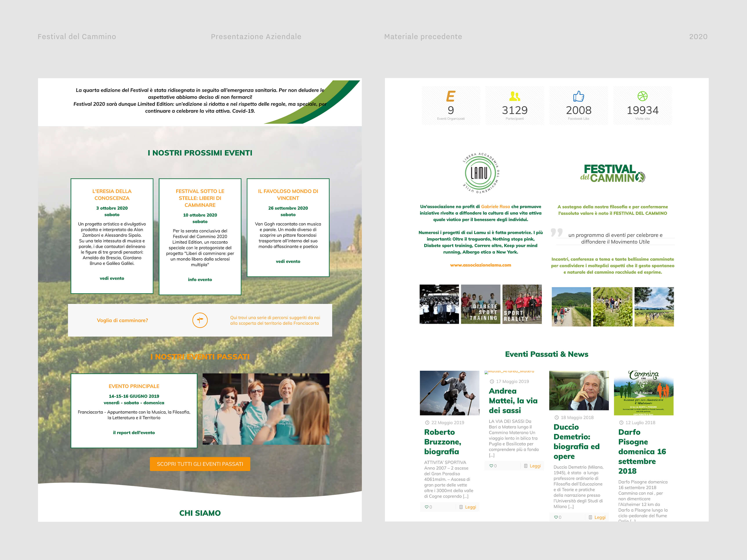Click 'Leggi' under Andrea Mattei post

click(x=535, y=466)
